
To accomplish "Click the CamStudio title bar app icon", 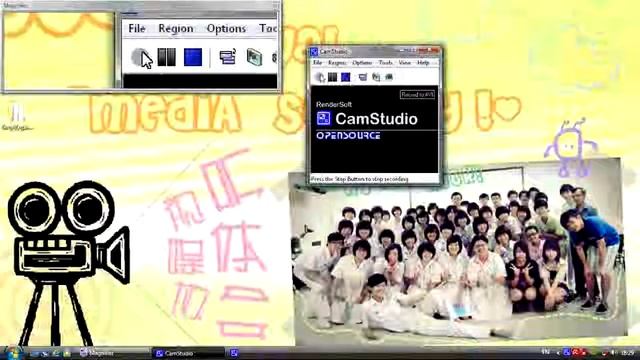I will point(314,51).
